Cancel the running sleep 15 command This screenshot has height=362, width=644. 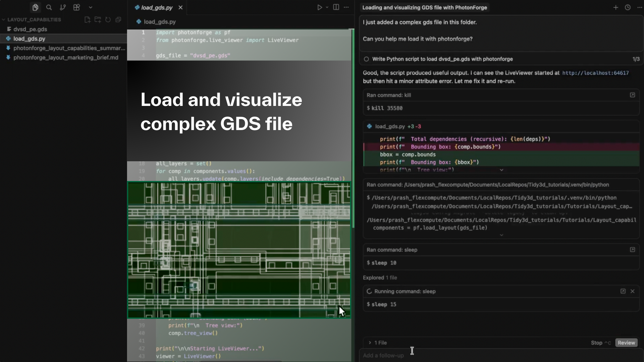point(633,291)
